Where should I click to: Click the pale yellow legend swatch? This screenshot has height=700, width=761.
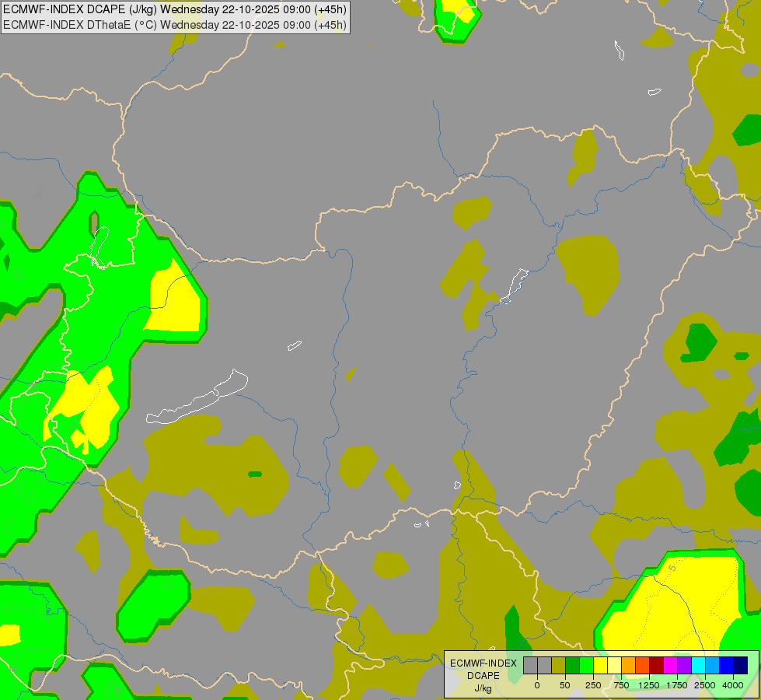[614, 665]
